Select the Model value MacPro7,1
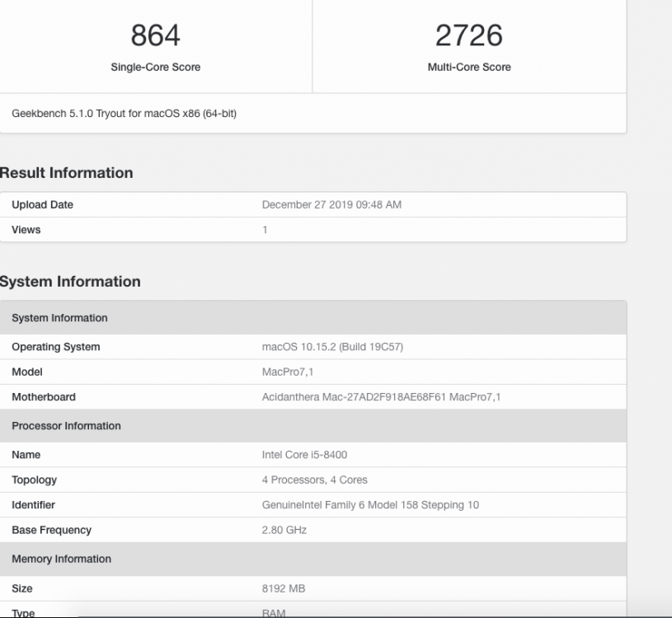 pyautogui.click(x=288, y=372)
